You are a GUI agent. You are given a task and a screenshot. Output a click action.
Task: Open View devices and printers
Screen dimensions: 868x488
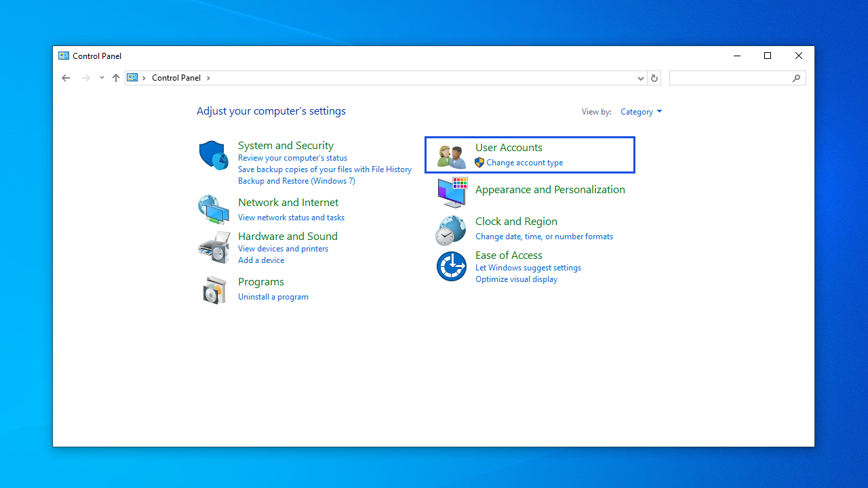tap(283, 249)
